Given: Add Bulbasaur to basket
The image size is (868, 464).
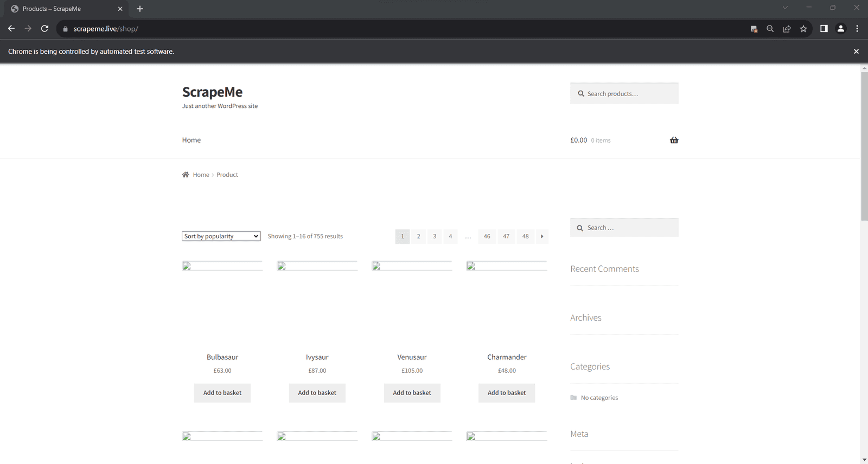Looking at the screenshot, I should coord(222,393).
